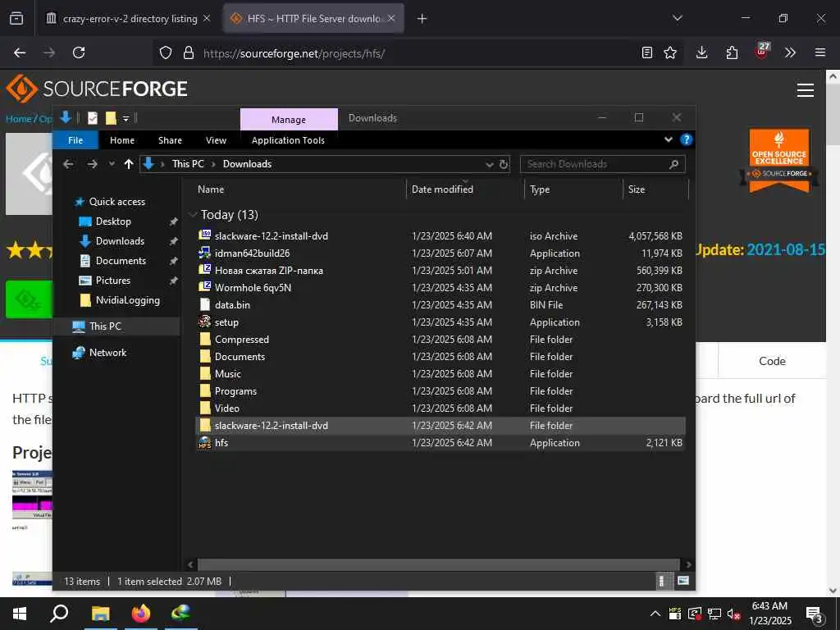840x630 pixels.
Task: Expand the Explorer ribbon with the chevron
Action: pos(669,139)
